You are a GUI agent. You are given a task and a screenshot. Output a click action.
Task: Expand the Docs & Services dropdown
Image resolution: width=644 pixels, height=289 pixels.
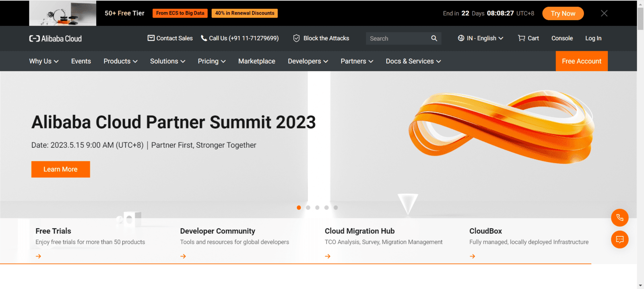[x=413, y=61]
